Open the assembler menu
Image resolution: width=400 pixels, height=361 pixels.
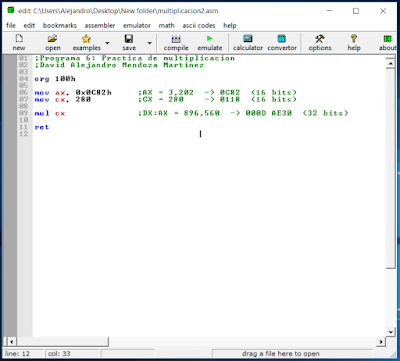[x=100, y=25]
